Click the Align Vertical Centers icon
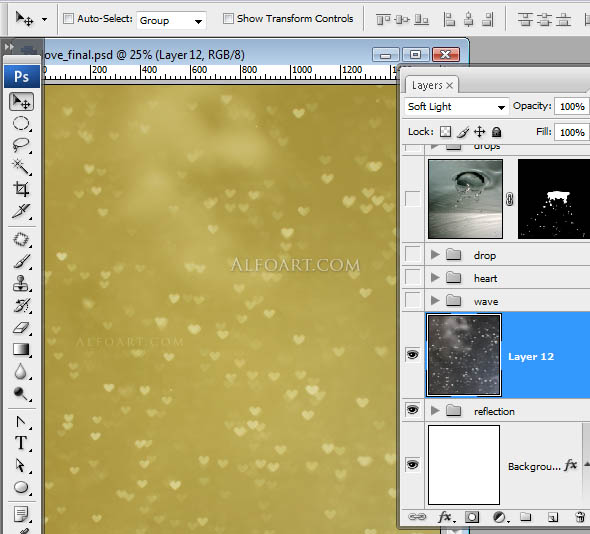The width and height of the screenshot is (590, 534). pyautogui.click(x=402, y=19)
